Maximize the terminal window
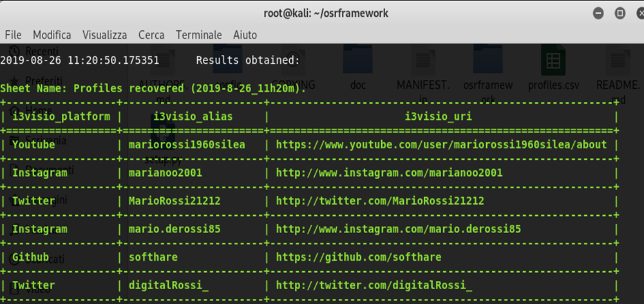 pos(620,13)
